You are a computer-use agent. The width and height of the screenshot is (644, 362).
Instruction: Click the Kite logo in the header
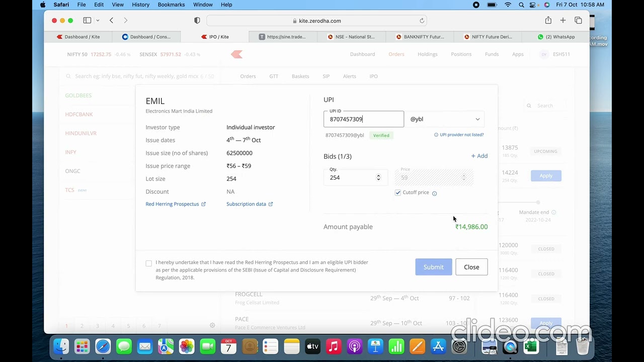[x=236, y=54]
